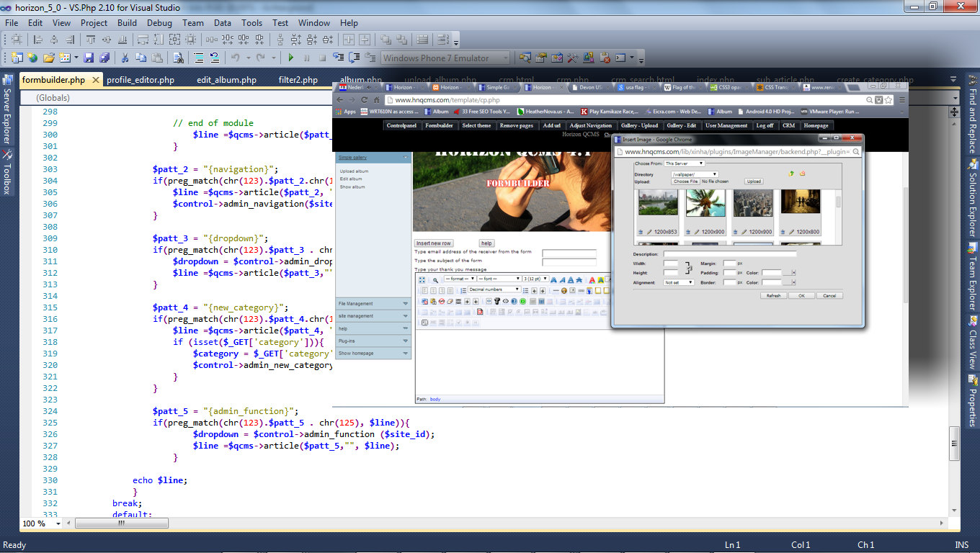Open the Debug menu
Screen dimensions: 980x553
point(159,23)
